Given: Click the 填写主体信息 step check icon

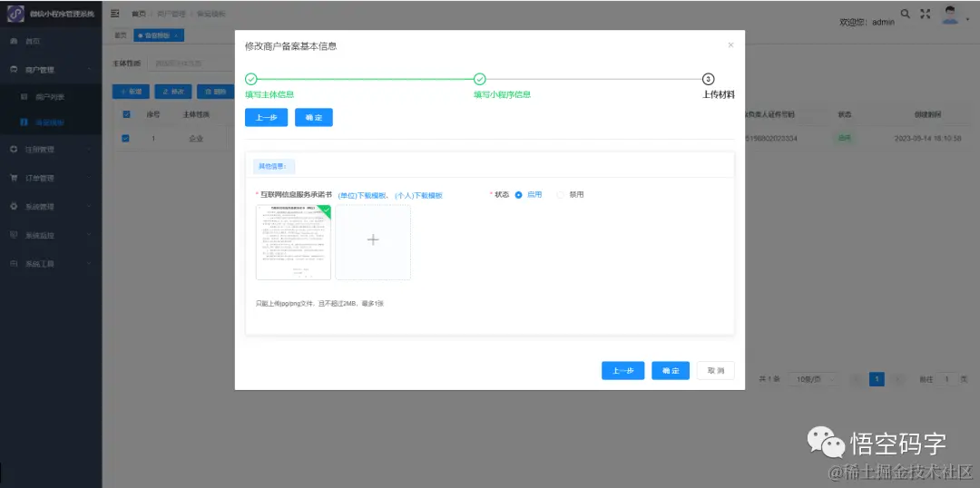Looking at the screenshot, I should point(250,79).
